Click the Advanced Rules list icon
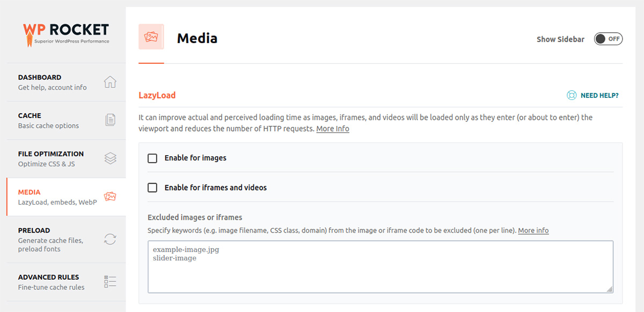The width and height of the screenshot is (644, 312). (x=110, y=282)
